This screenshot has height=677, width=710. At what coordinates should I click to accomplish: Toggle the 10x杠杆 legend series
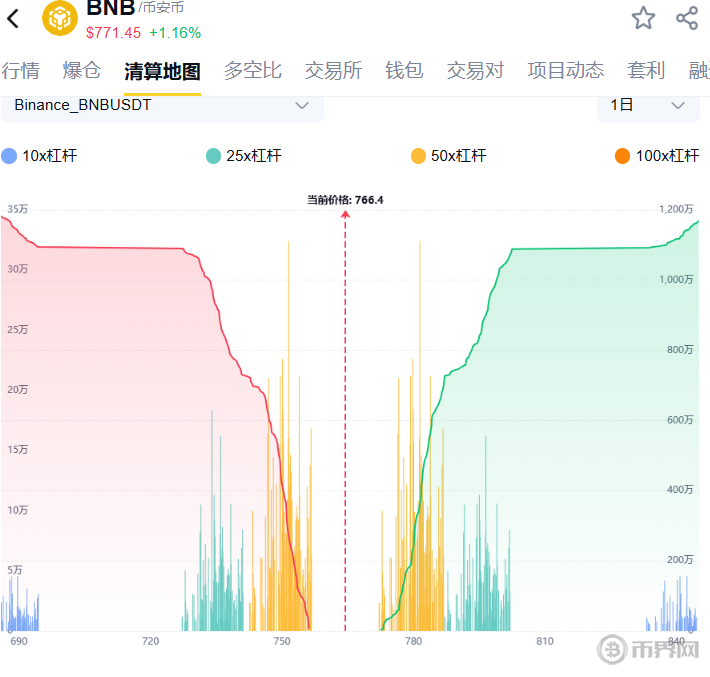click(x=40, y=156)
